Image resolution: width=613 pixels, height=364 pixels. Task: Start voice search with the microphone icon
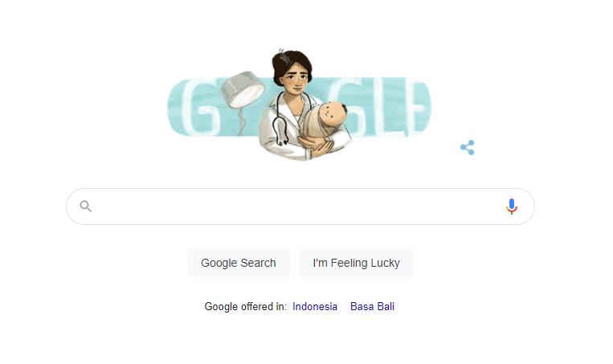pos(511,207)
